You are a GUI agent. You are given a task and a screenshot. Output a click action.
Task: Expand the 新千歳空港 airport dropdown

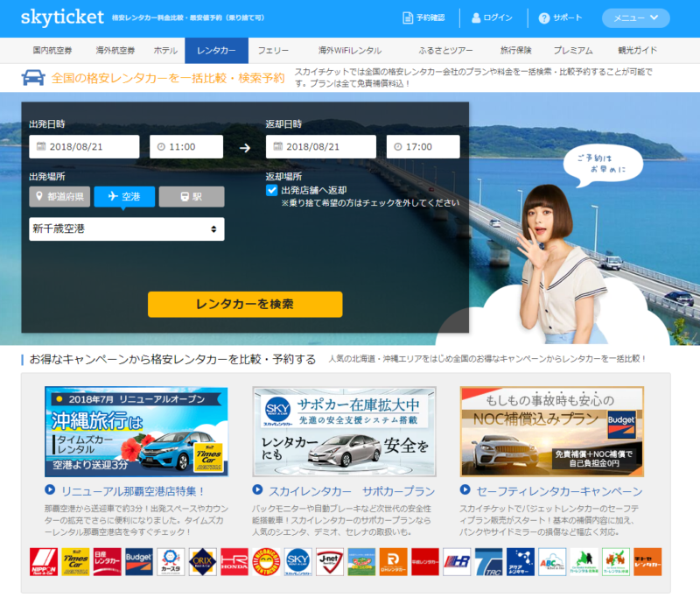(x=126, y=229)
